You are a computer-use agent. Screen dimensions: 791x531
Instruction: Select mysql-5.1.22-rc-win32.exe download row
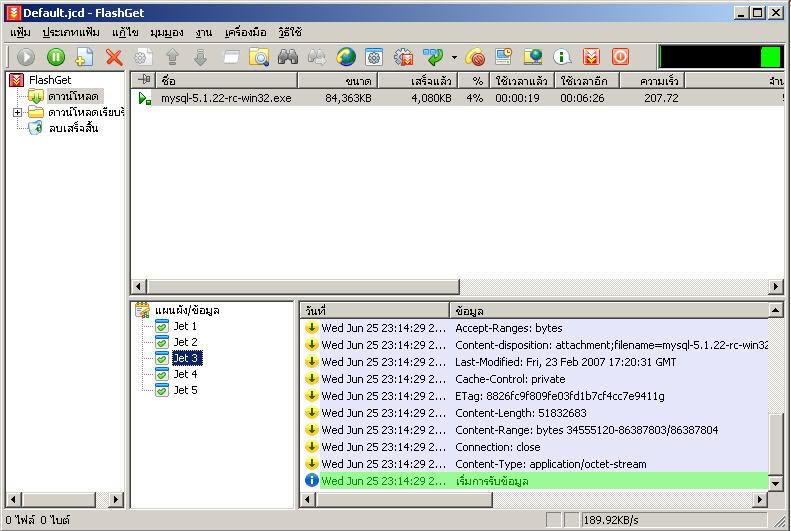coord(457,98)
